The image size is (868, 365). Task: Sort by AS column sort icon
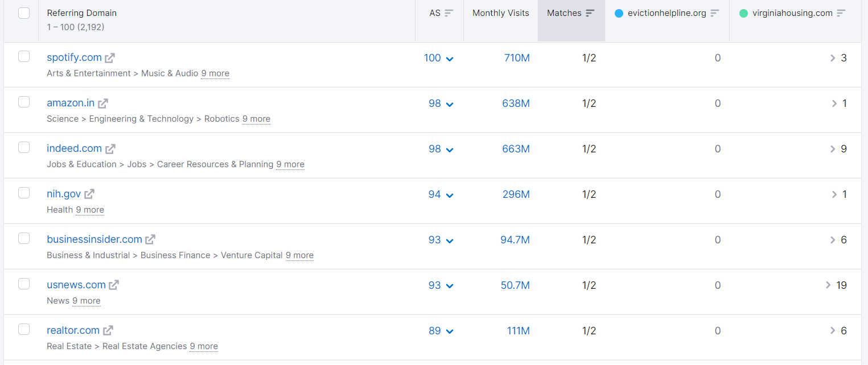(449, 13)
